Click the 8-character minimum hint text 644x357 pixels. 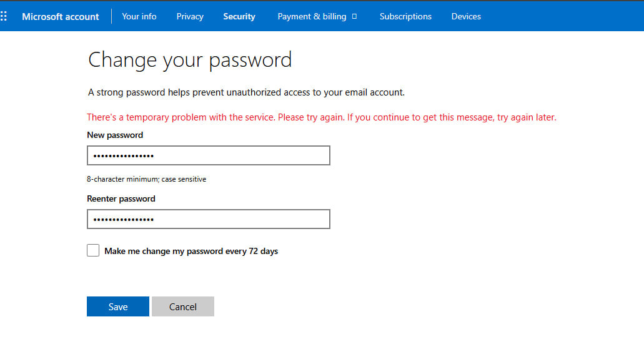click(x=146, y=179)
